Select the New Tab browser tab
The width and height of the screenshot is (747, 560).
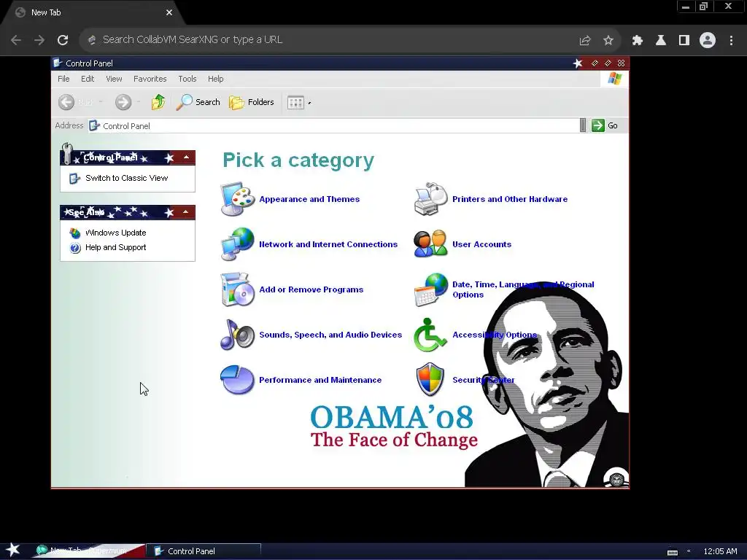pos(93,13)
